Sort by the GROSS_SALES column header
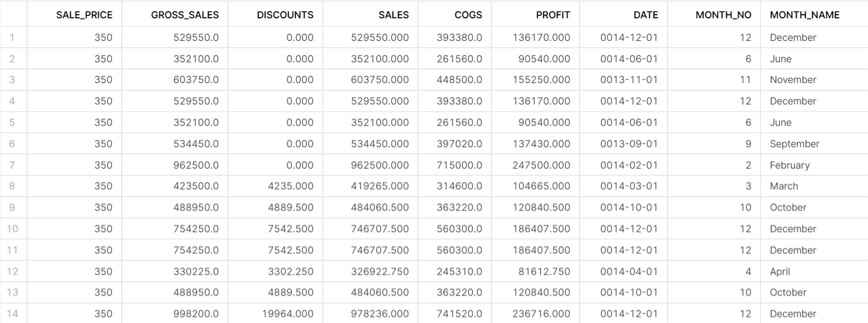Viewport: 868px width, 323px height. click(185, 15)
